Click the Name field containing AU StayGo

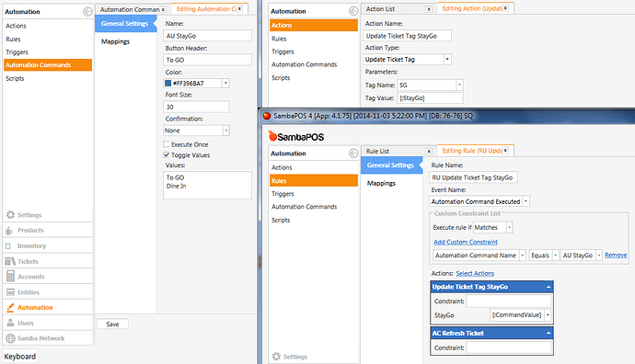[207, 36]
